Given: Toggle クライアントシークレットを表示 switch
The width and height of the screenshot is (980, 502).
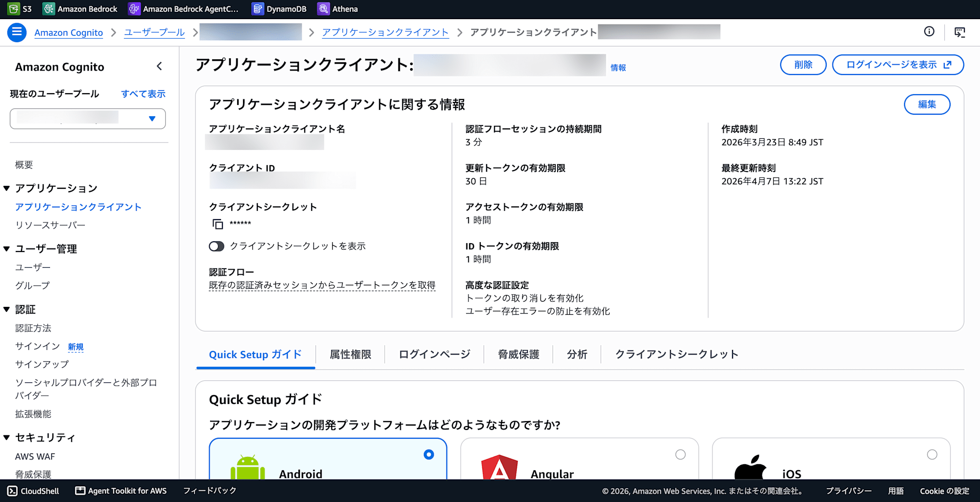Looking at the screenshot, I should click(217, 246).
